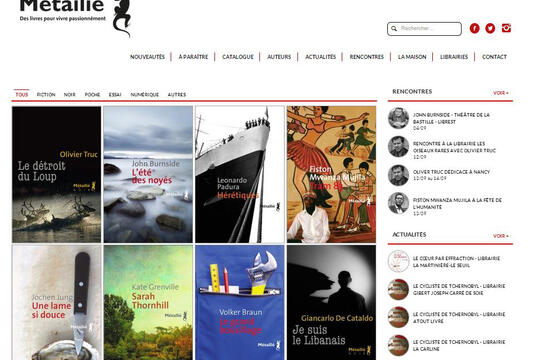Open the Librairies menu item

coord(454,57)
